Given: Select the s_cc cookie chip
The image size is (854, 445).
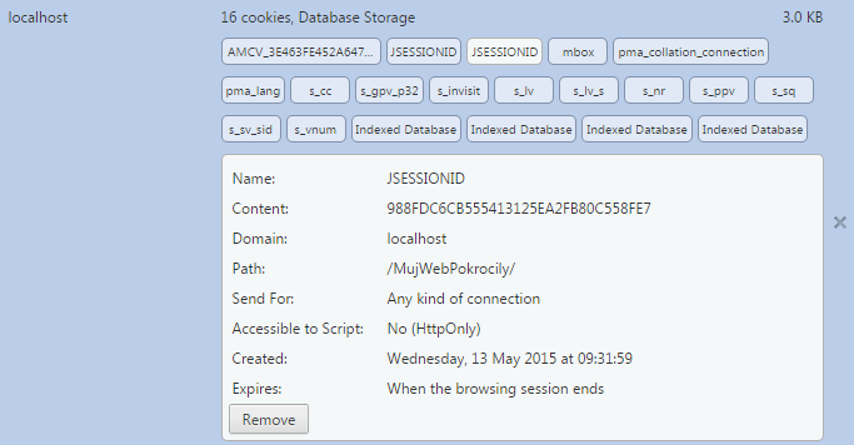Looking at the screenshot, I should [320, 90].
